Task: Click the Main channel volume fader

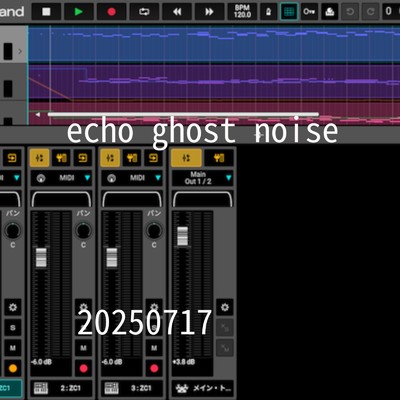Action: point(183,236)
